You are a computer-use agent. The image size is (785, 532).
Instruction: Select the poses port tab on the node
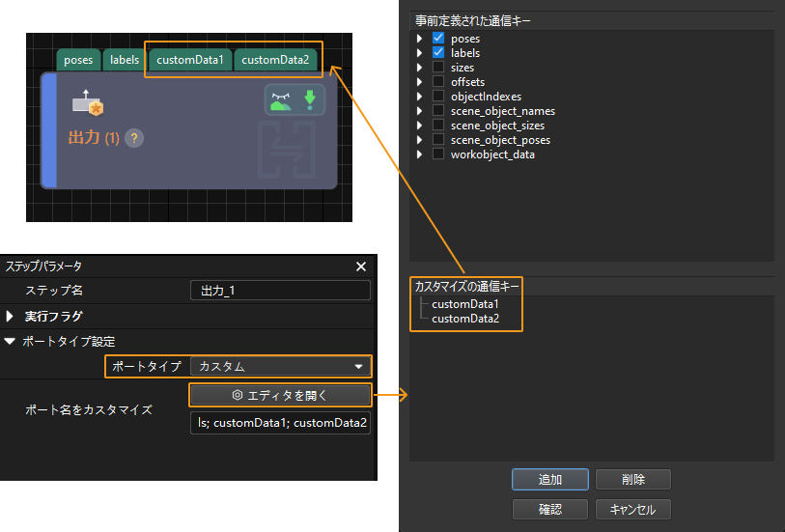coord(78,60)
